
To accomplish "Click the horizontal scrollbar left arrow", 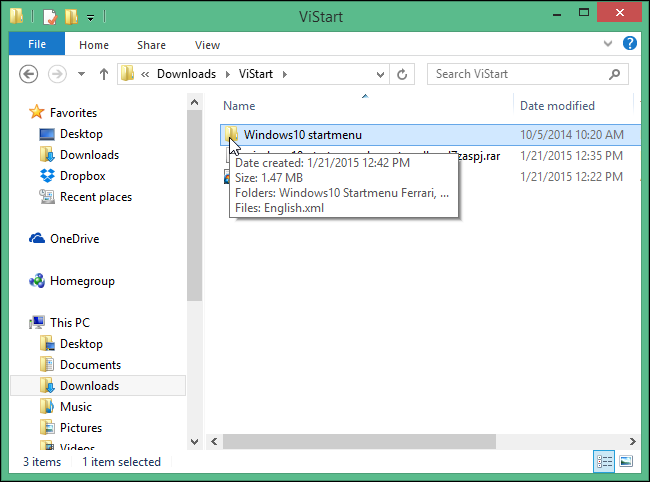I will (x=214, y=441).
